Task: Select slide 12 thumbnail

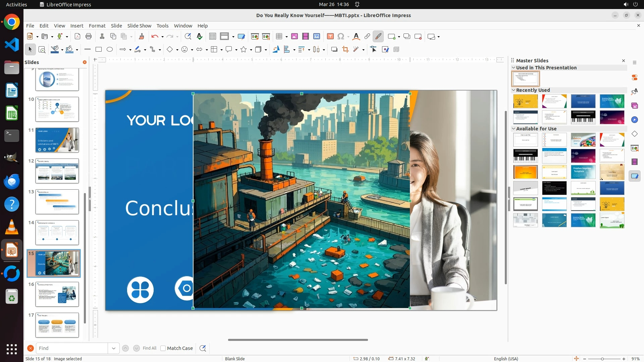Action: [x=57, y=171]
